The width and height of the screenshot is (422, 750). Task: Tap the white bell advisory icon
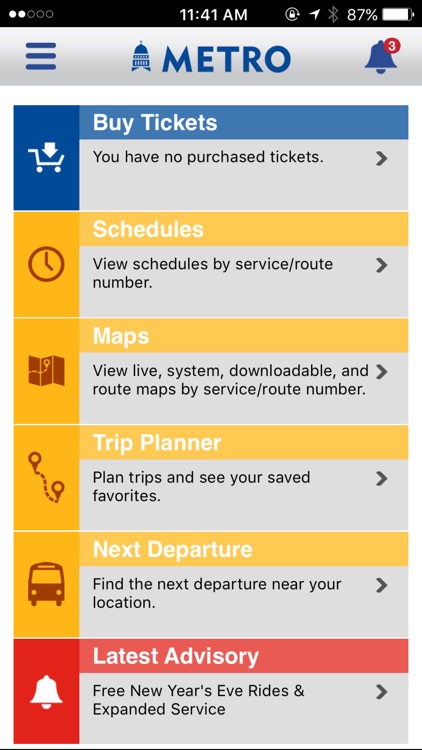[x=46, y=690]
